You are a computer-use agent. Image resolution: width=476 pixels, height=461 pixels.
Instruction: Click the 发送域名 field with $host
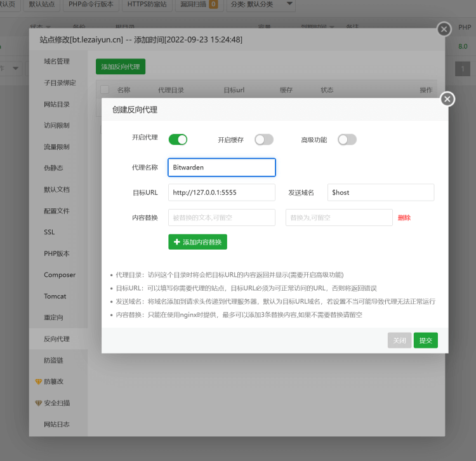point(381,192)
